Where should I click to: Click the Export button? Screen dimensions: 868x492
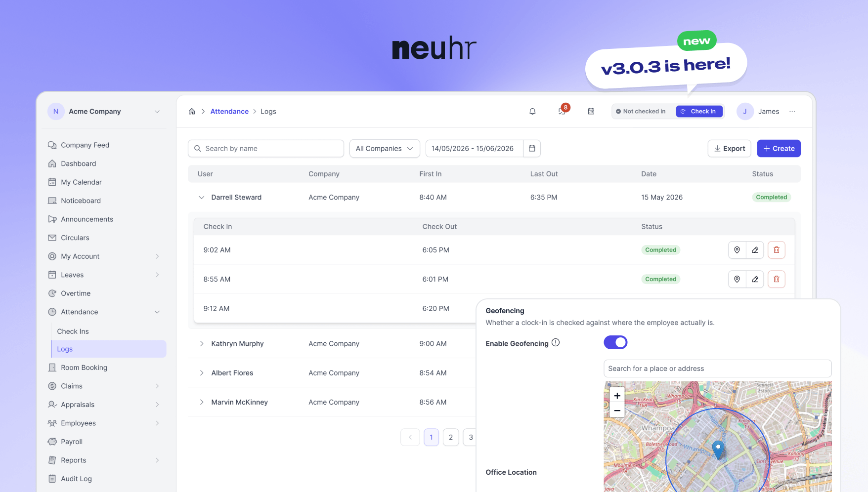729,149
